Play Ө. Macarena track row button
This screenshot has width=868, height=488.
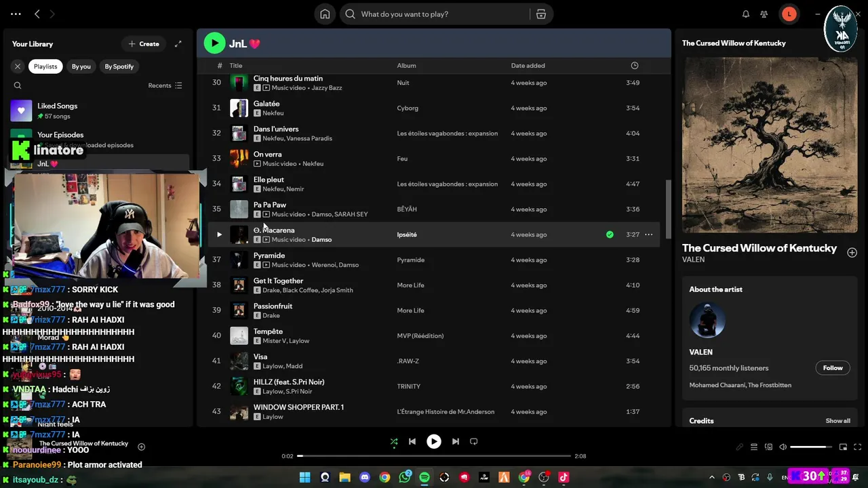tap(219, 235)
